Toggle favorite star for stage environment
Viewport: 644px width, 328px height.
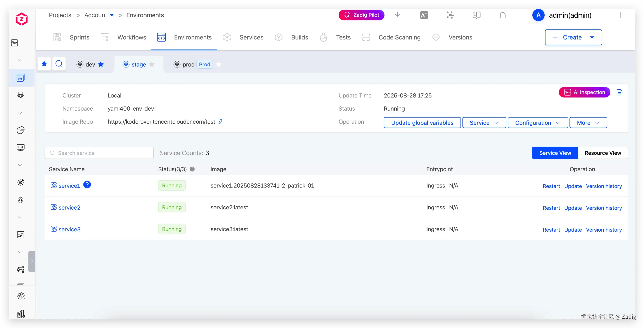(152, 64)
